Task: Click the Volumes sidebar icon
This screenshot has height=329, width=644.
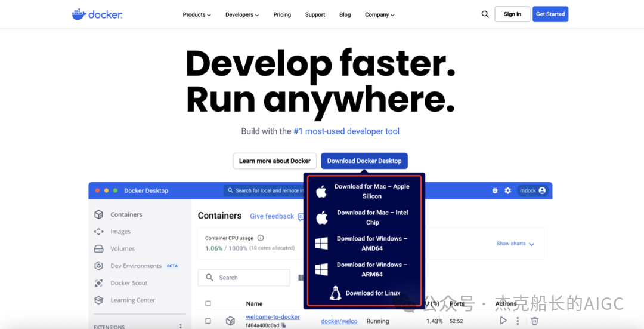Action: coord(98,249)
